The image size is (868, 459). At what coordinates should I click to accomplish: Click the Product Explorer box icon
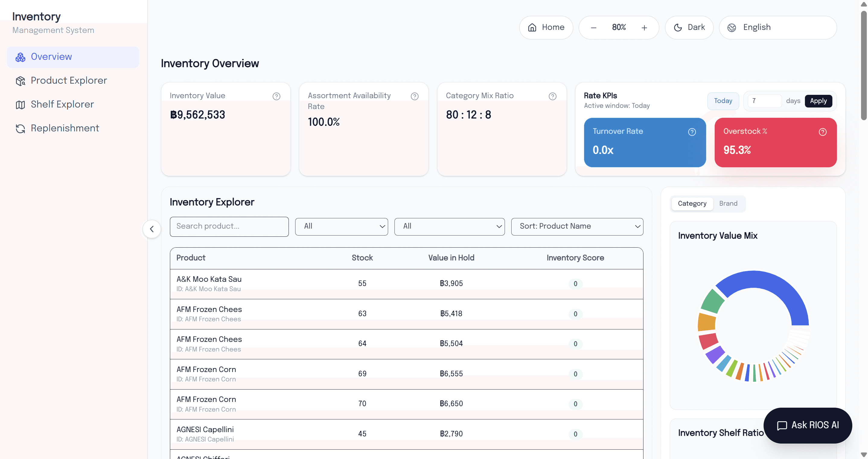point(20,81)
